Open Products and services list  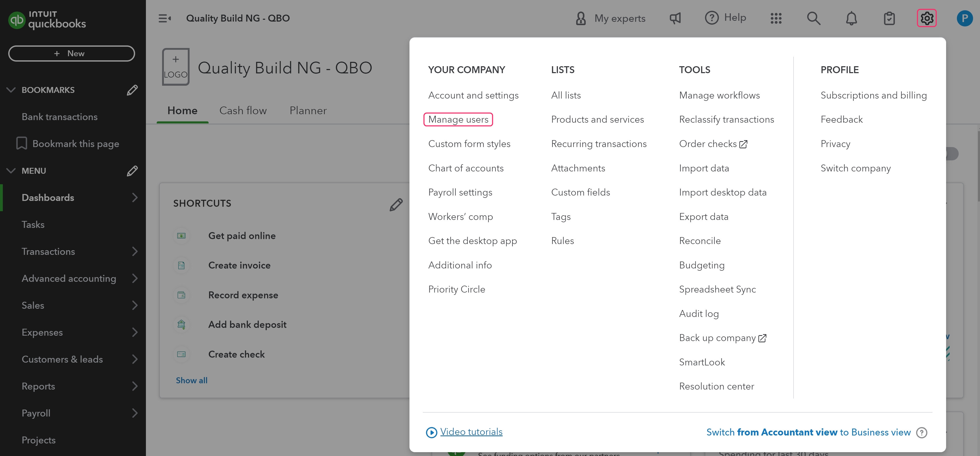click(597, 119)
